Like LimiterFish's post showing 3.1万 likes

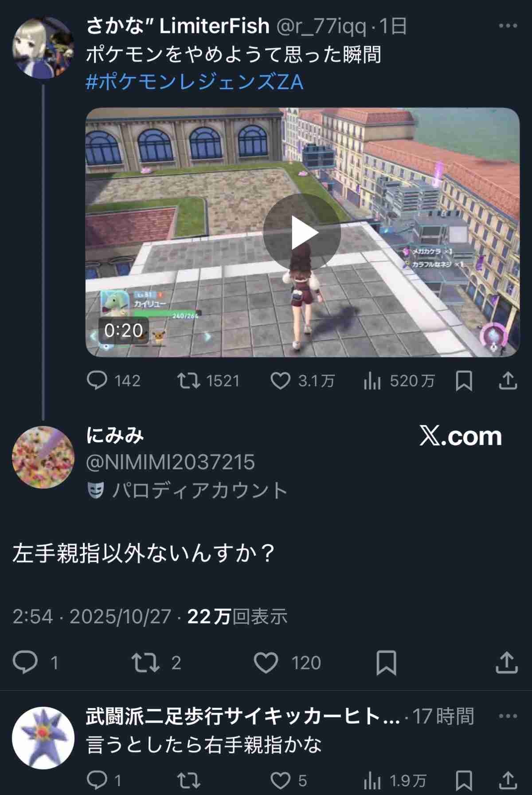302,381
